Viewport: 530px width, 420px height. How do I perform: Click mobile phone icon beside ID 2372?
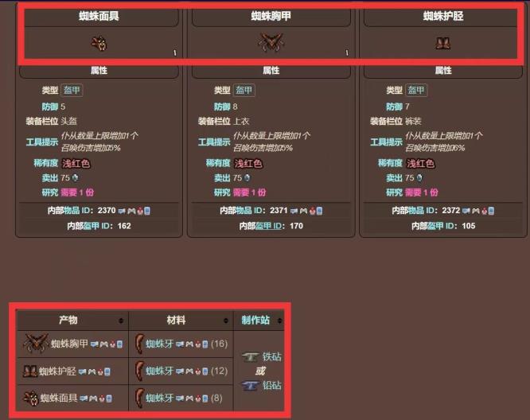491,211
